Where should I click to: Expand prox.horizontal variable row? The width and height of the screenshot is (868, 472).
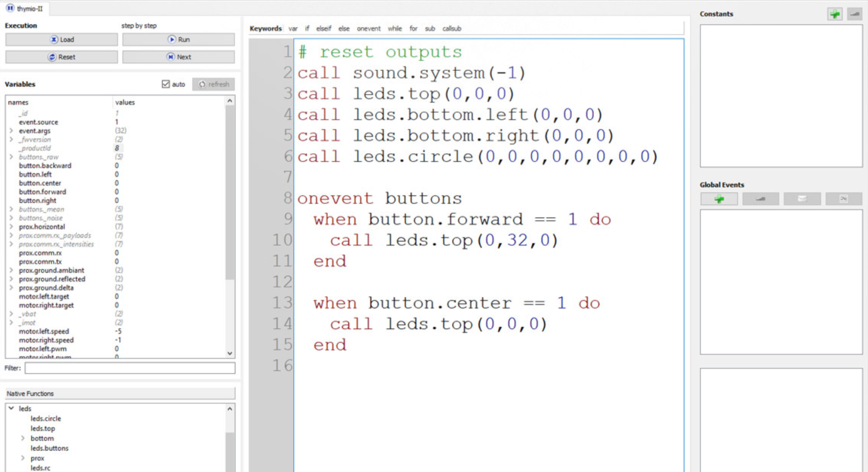tap(11, 226)
